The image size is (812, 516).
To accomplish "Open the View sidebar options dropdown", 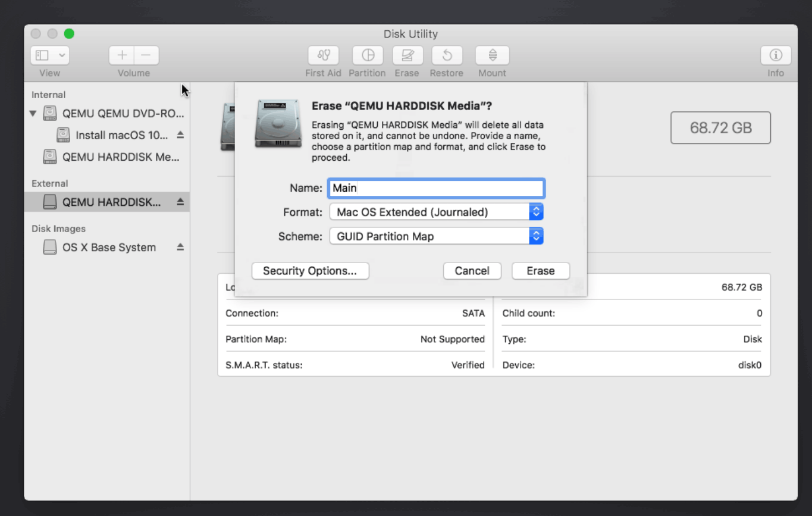I will pos(50,55).
